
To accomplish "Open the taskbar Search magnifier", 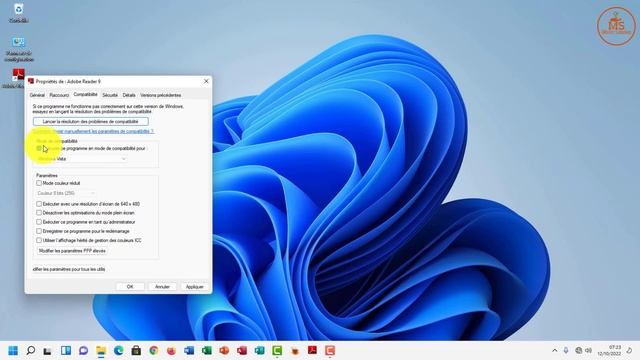I will (x=31, y=350).
